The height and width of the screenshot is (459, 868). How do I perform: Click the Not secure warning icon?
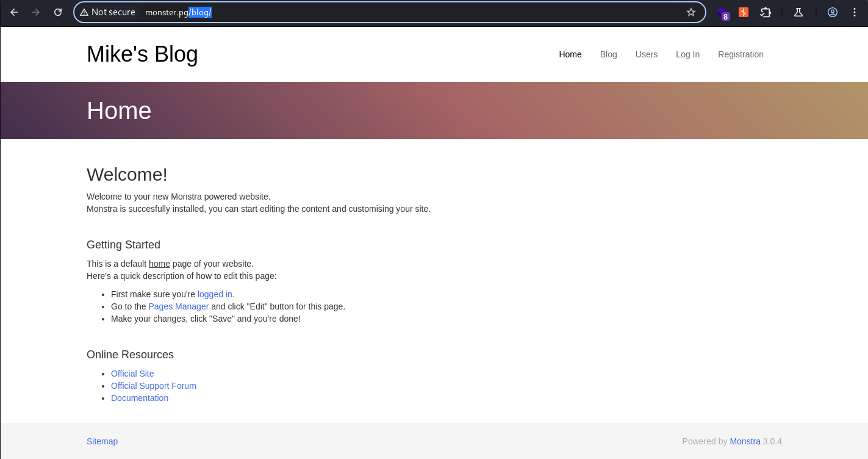[84, 12]
